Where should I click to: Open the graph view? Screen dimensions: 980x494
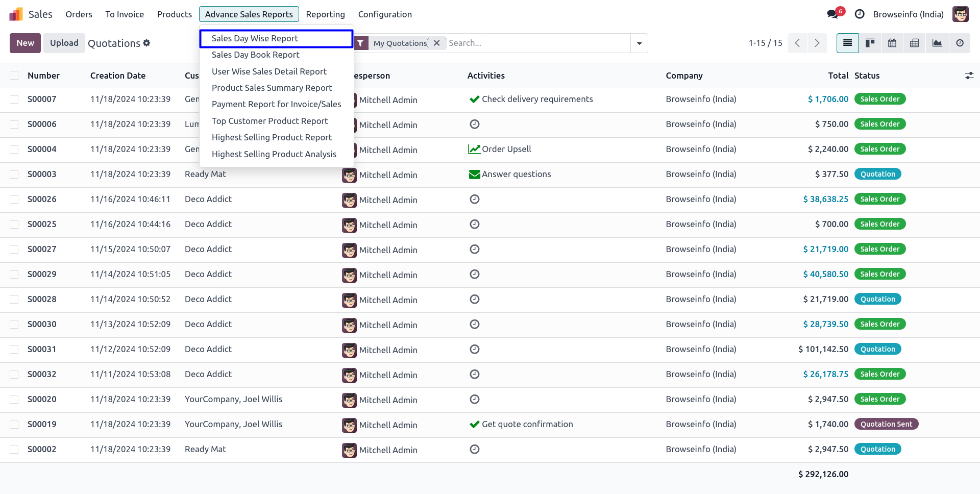(937, 43)
